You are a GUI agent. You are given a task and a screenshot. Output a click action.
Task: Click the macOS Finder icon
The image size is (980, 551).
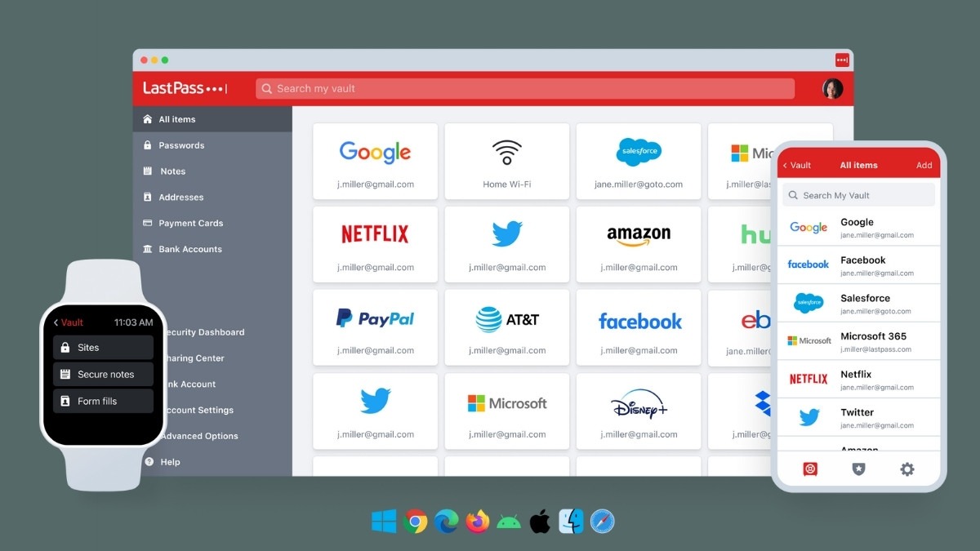point(571,522)
